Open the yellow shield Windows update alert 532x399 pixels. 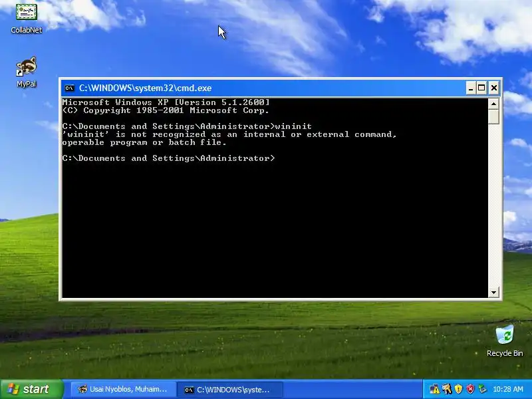pyautogui.click(x=458, y=389)
